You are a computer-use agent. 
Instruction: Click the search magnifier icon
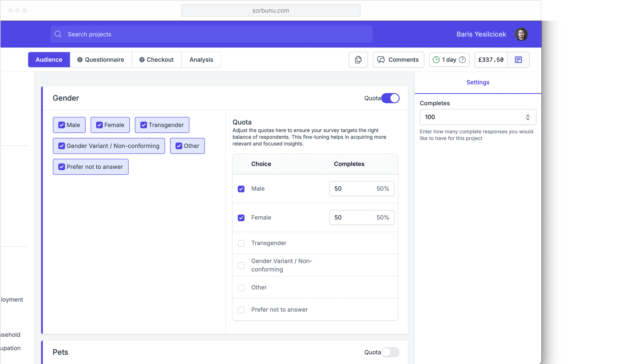58,34
